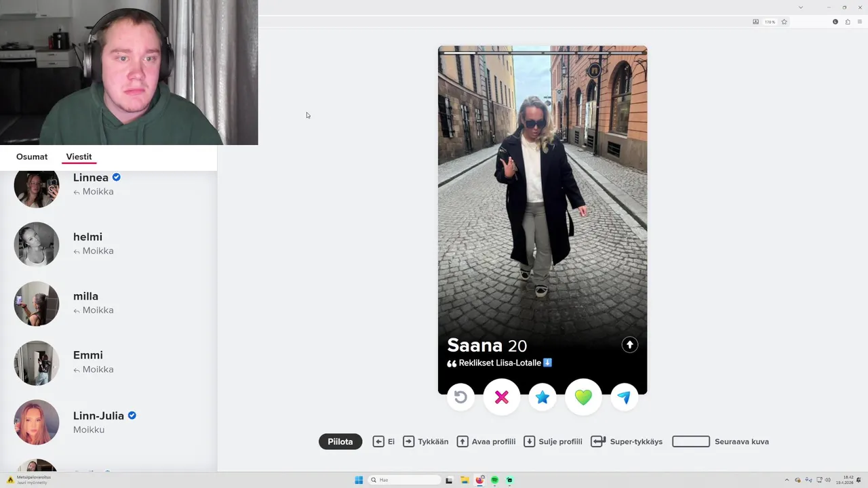Select the Viestit tab
The width and height of the screenshot is (868, 488).
tap(79, 157)
